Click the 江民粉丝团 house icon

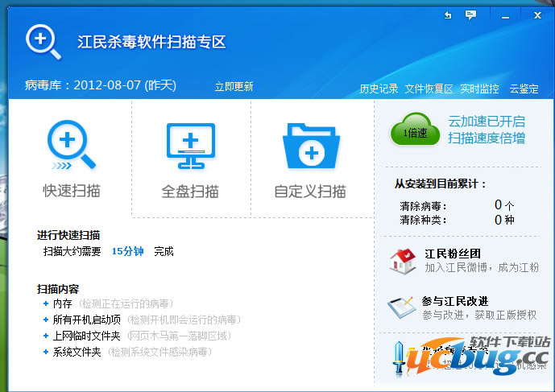pos(403,261)
